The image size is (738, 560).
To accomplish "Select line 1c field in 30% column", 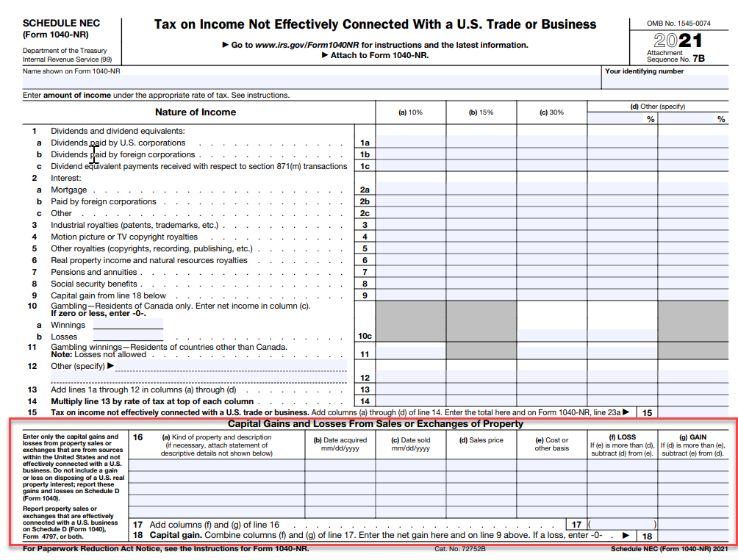I will (551, 165).
